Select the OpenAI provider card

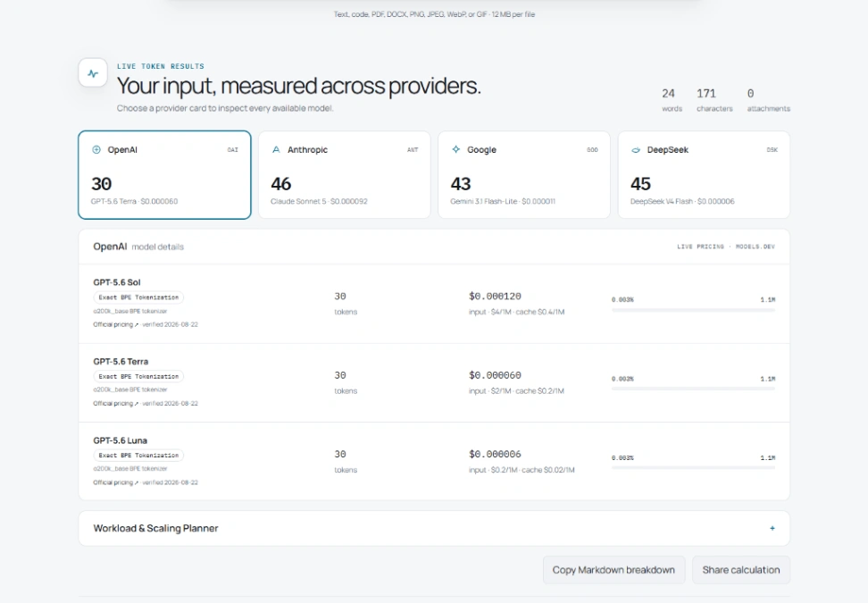pyautogui.click(x=164, y=175)
